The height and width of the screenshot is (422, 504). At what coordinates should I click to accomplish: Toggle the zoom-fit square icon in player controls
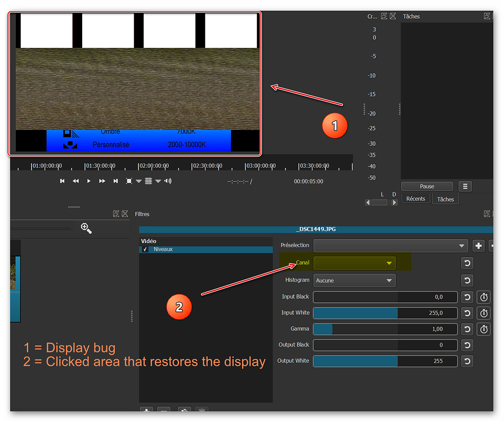130,181
